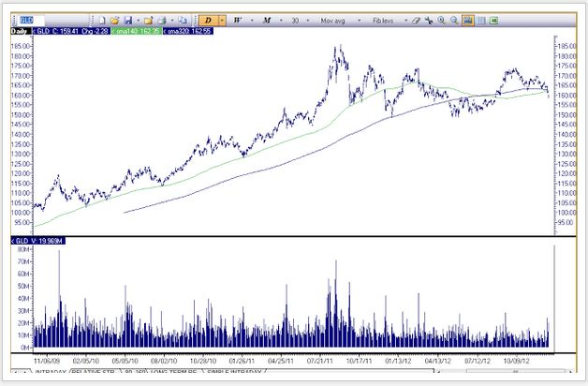Click the Zoom in magnifier icon
The image size is (588, 386).
pos(442,19)
